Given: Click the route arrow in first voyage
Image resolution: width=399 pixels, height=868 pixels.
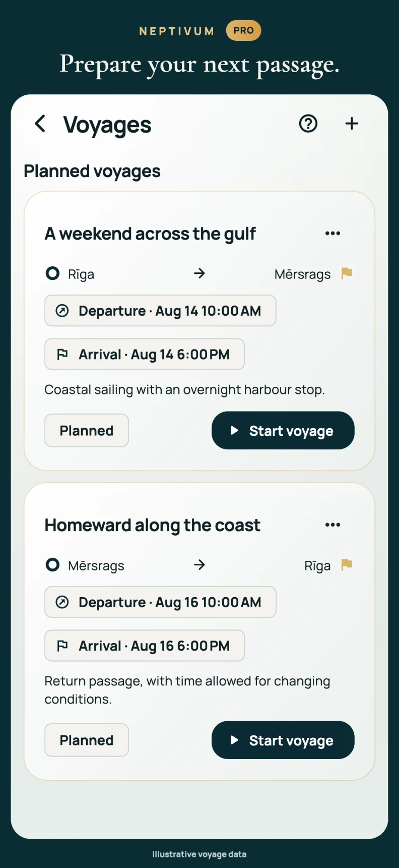Looking at the screenshot, I should coord(199,273).
